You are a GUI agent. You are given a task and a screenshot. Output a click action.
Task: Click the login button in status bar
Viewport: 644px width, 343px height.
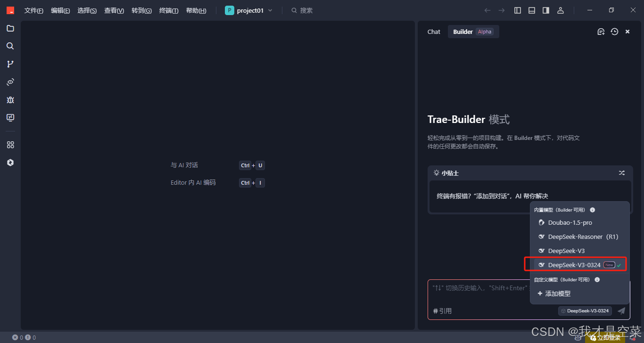[605, 338]
